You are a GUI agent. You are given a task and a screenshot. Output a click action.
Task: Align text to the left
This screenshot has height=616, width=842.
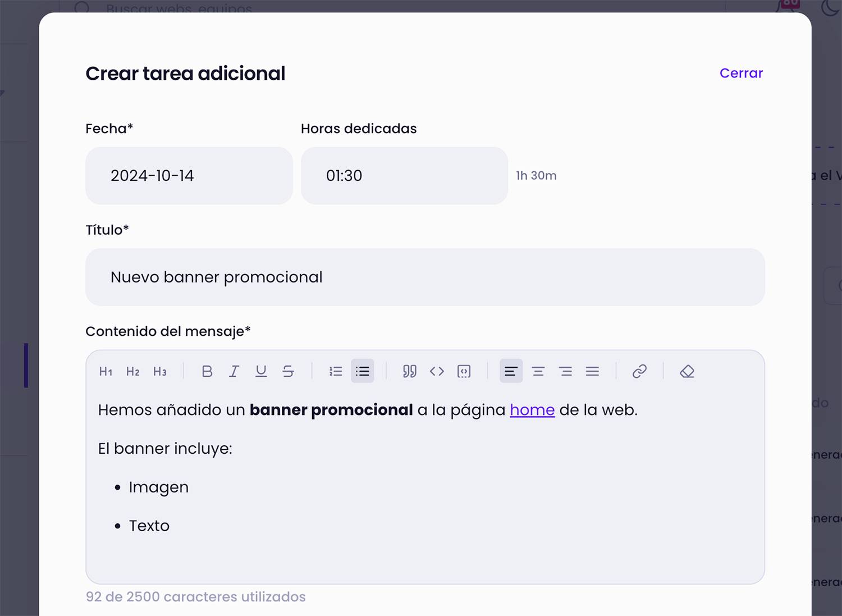click(x=511, y=371)
